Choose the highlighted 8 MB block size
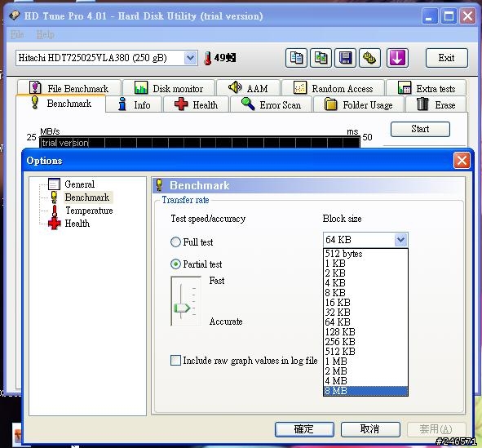Screen dimensions: 482x448 (365, 391)
